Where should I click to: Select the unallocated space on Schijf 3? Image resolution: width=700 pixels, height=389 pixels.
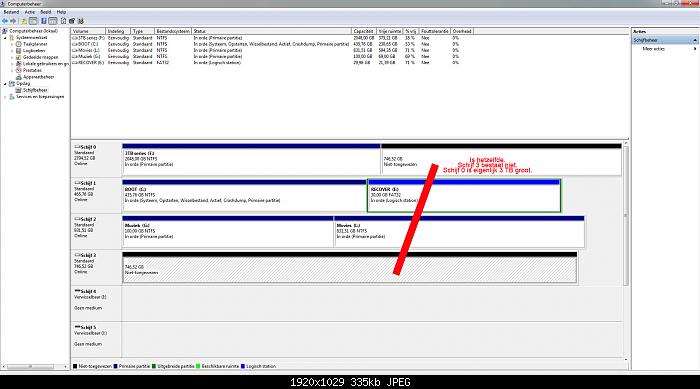point(350,268)
